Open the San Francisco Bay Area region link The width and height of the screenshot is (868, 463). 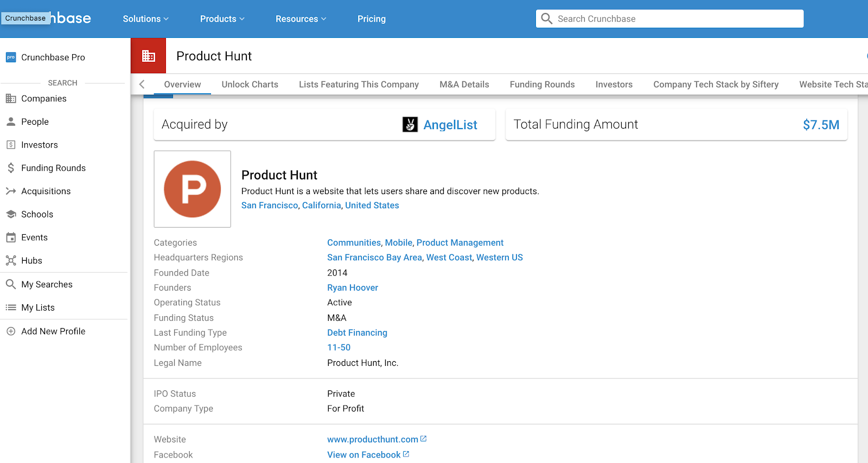coord(374,258)
